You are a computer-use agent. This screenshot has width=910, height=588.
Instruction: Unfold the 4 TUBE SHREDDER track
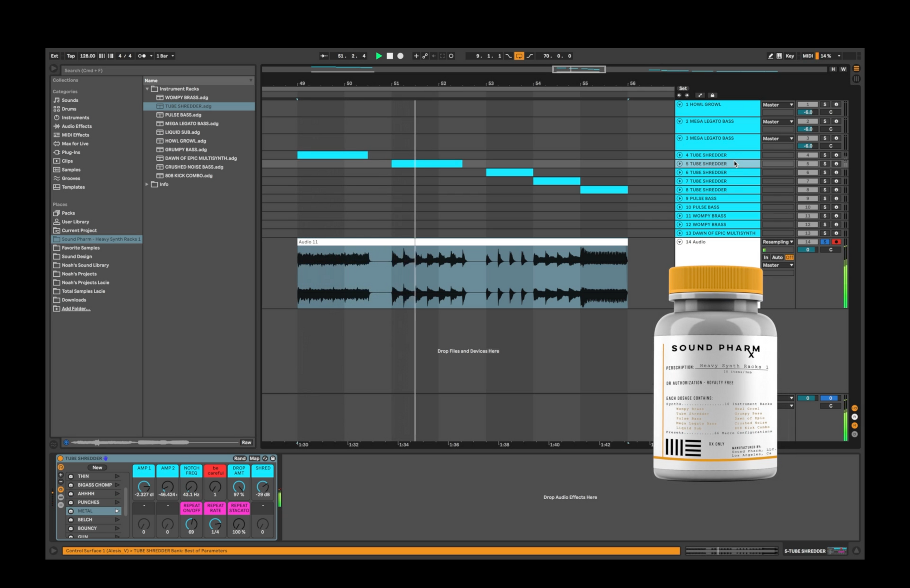[679, 155]
